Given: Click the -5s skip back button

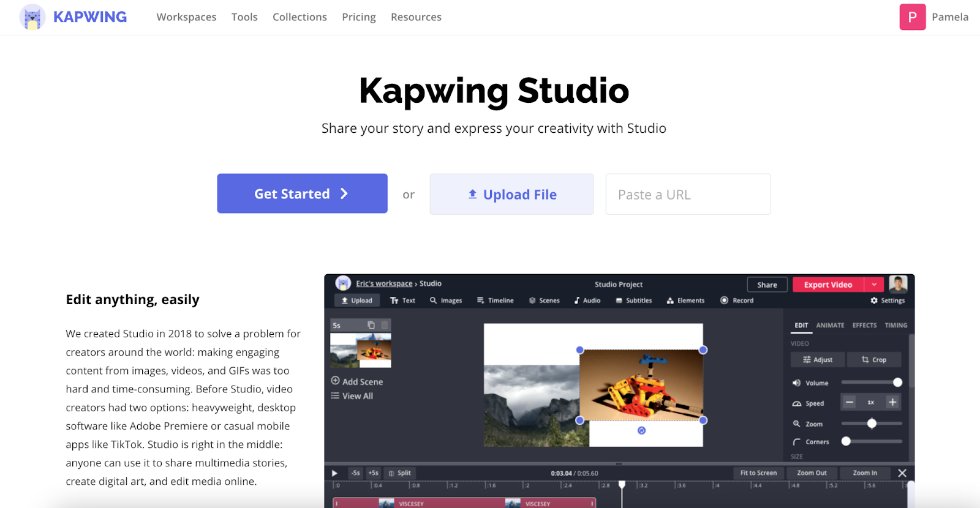Looking at the screenshot, I should click(x=355, y=473).
